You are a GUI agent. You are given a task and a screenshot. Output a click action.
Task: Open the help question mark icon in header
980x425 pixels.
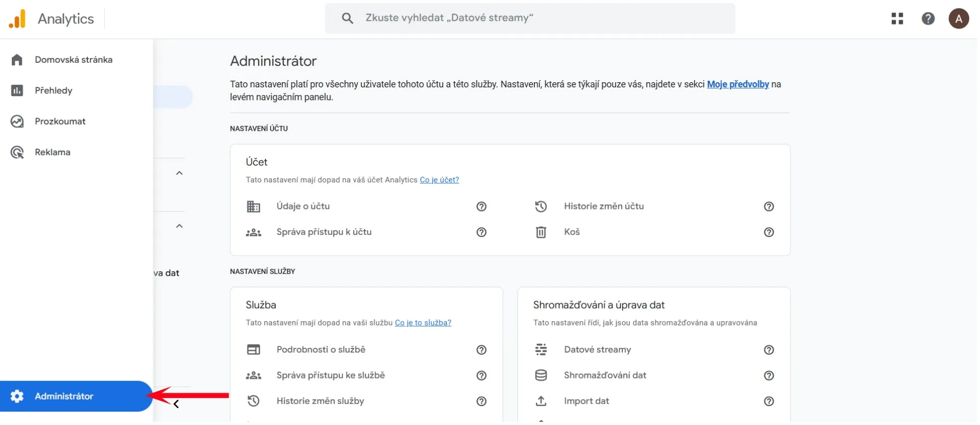pyautogui.click(x=928, y=19)
